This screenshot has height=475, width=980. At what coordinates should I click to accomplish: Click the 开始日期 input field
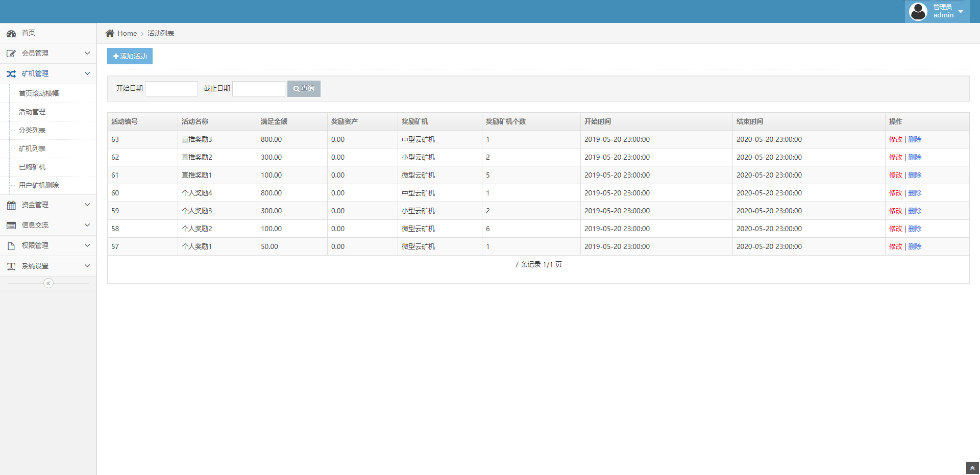pyautogui.click(x=171, y=89)
